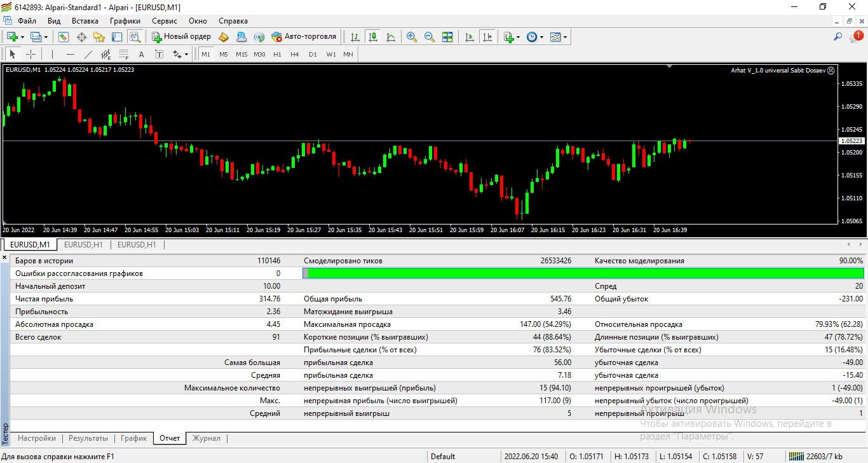Open the virtual hosting cloud icon
The height and width of the screenshot is (463, 868).
pos(241,37)
